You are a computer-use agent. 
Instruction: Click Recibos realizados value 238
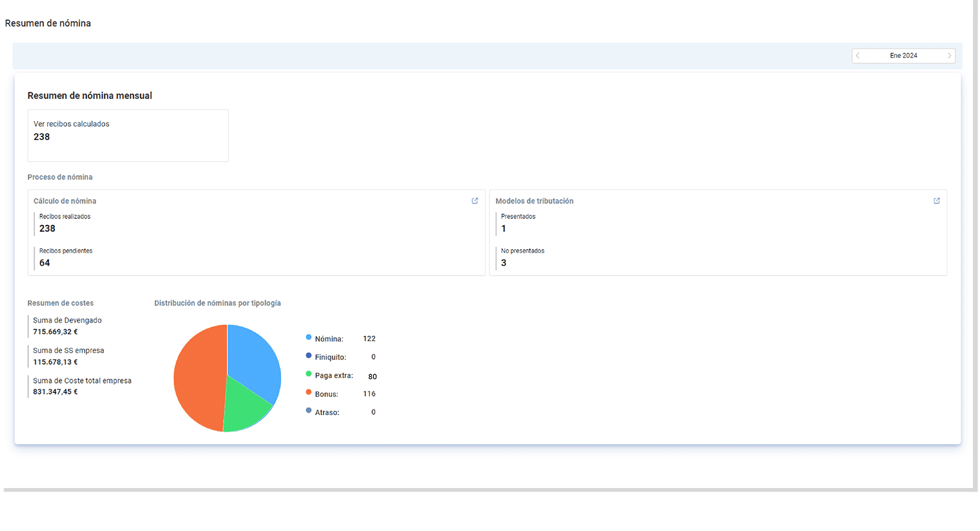pos(47,229)
